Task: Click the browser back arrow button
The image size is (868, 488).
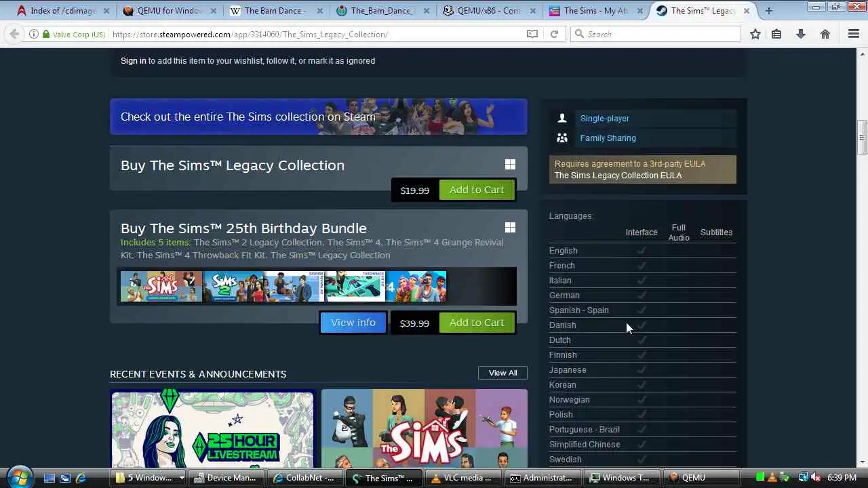Action: click(14, 34)
